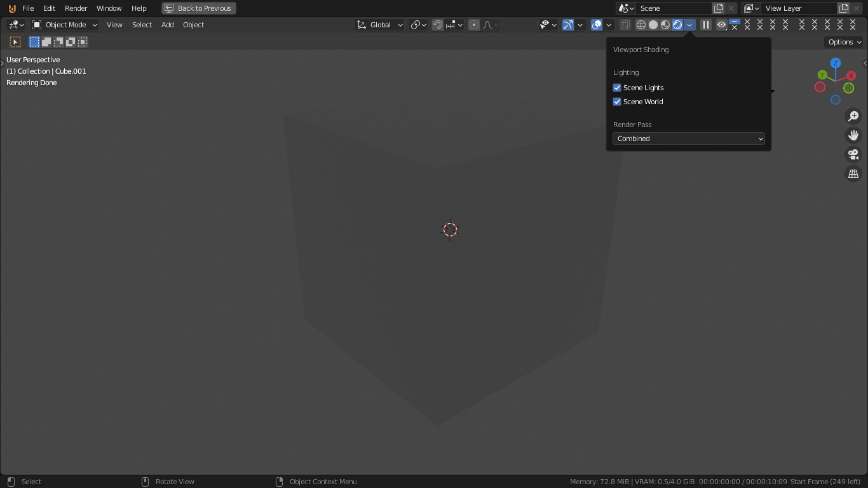868x488 pixels.
Task: Open the Options dropdown
Action: point(844,42)
